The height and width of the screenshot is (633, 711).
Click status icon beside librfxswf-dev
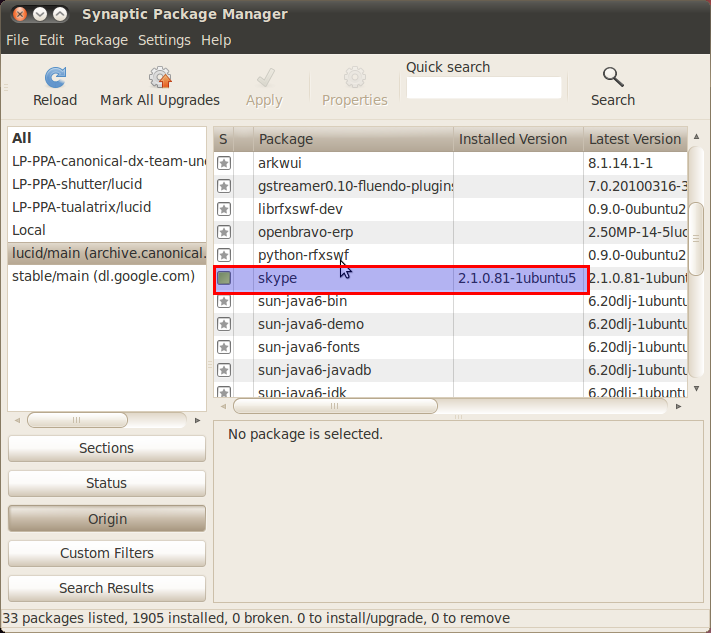coord(224,208)
